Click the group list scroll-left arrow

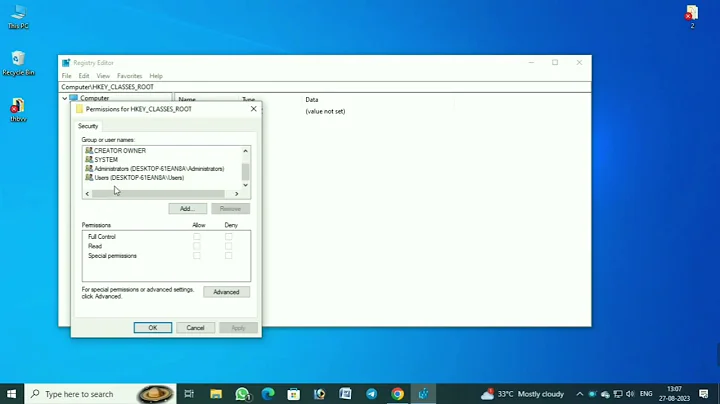point(87,194)
